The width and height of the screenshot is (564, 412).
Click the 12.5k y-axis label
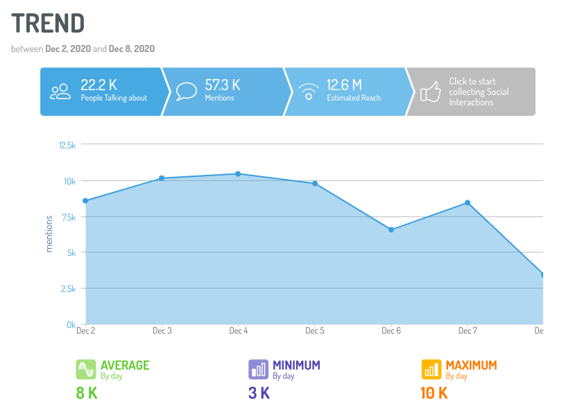(67, 145)
